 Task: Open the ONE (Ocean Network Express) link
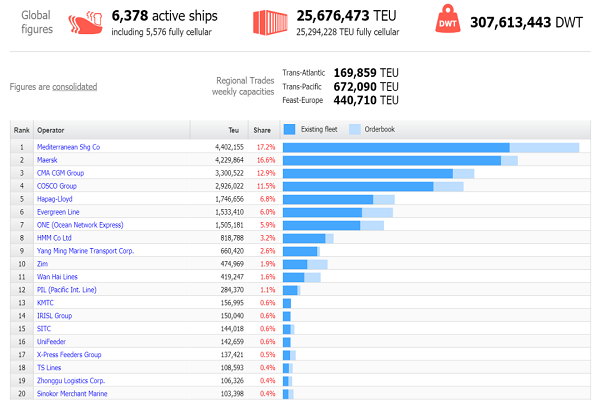(x=80, y=225)
